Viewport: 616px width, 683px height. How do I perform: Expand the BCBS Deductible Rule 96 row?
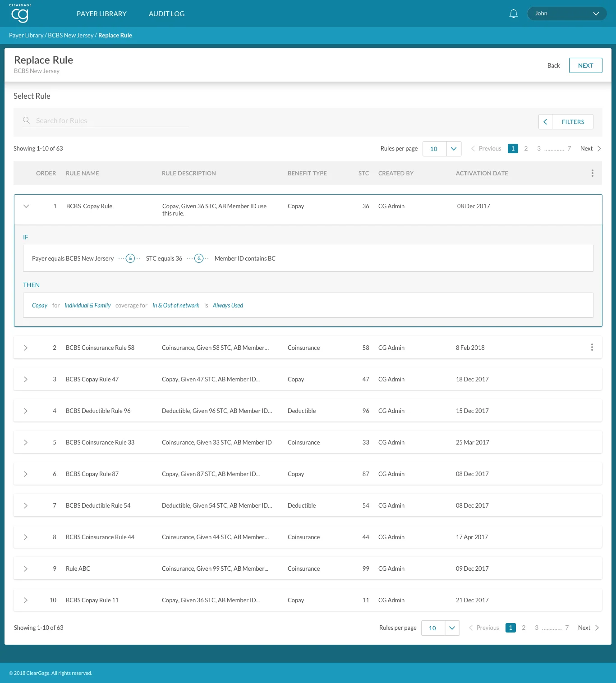point(26,411)
